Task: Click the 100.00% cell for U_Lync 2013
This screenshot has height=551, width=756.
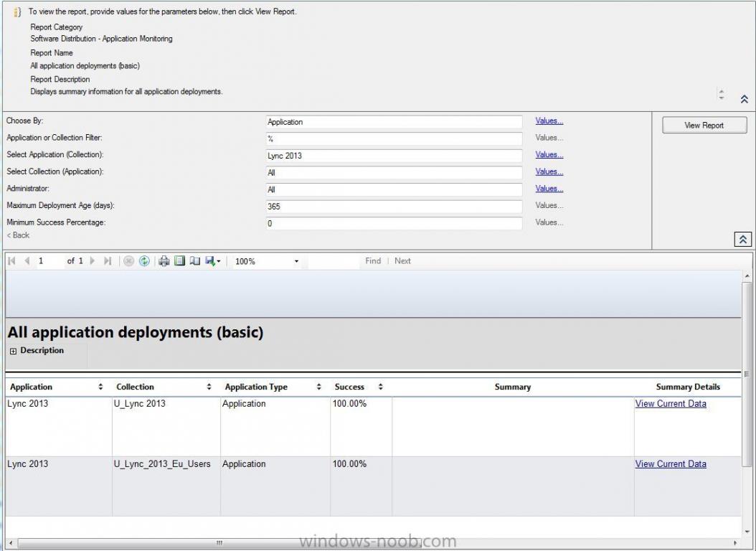Action: click(361, 426)
